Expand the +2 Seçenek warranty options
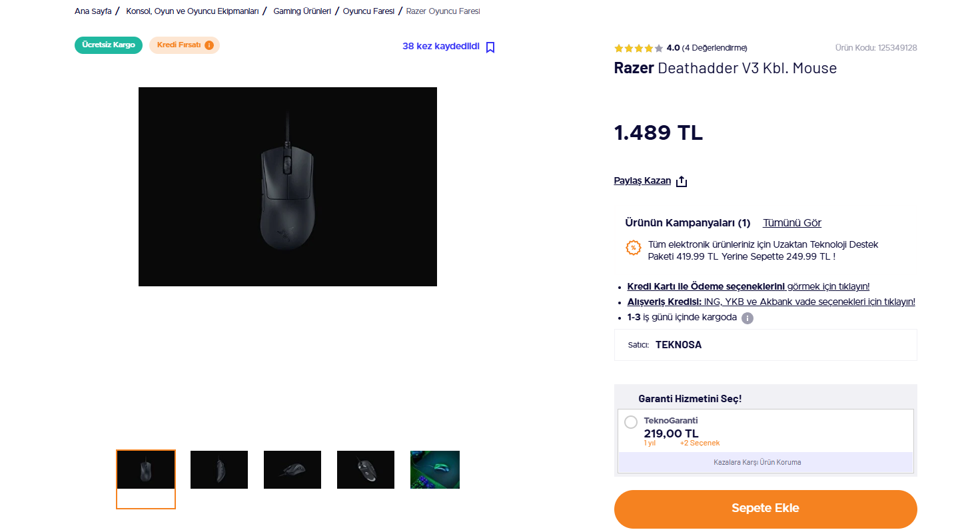 coord(700,443)
